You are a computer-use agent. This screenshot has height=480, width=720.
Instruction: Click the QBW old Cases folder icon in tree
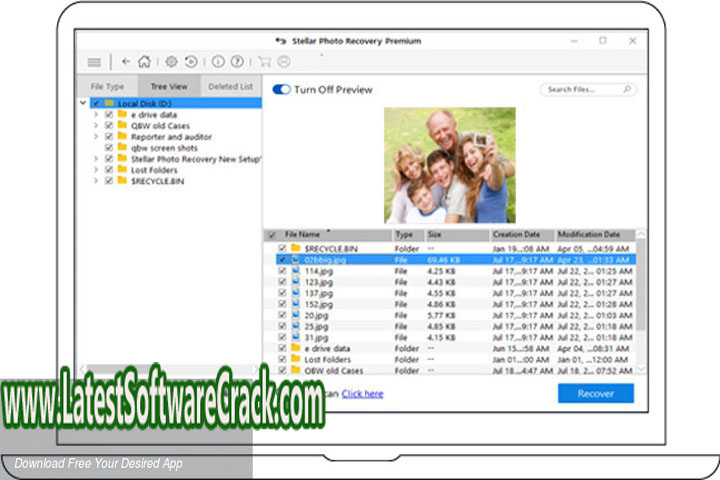tap(122, 125)
